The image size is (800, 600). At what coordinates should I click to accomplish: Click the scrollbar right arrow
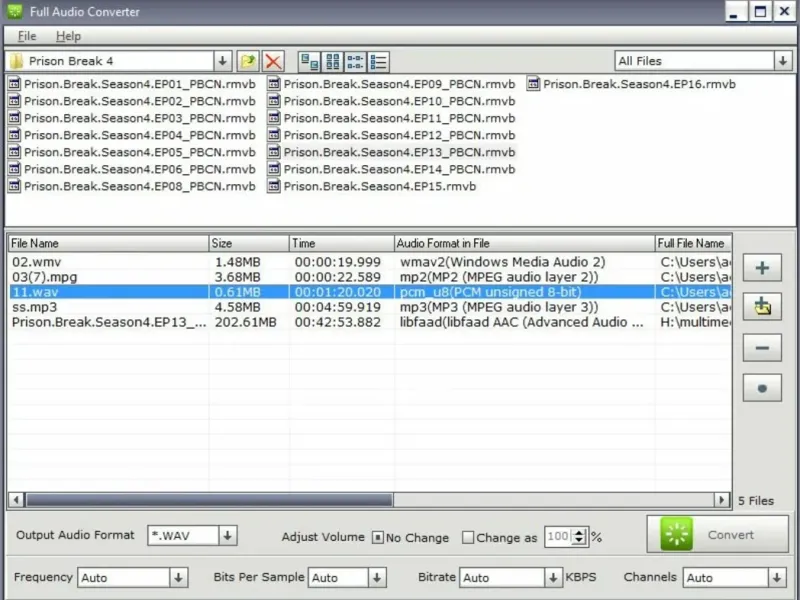point(721,499)
